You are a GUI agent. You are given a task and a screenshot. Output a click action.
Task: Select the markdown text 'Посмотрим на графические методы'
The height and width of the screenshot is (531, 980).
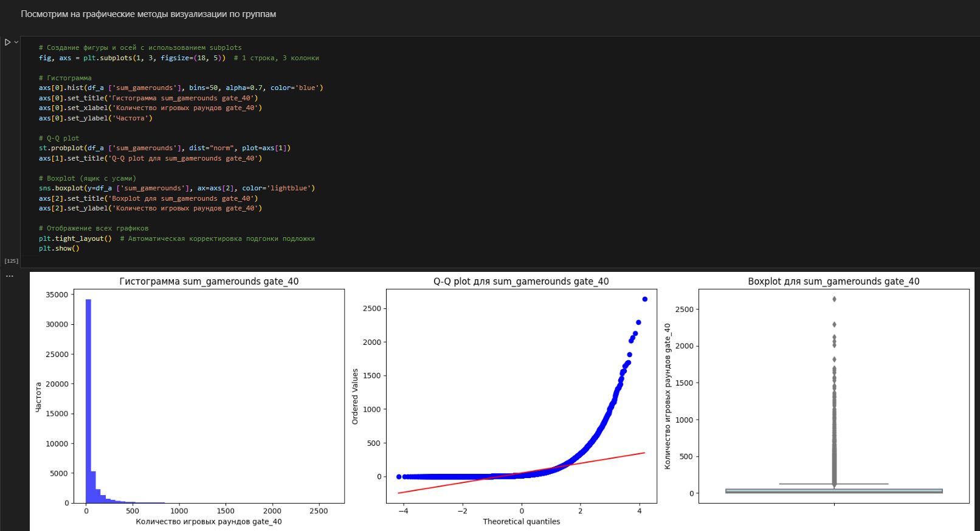pyautogui.click(x=88, y=14)
